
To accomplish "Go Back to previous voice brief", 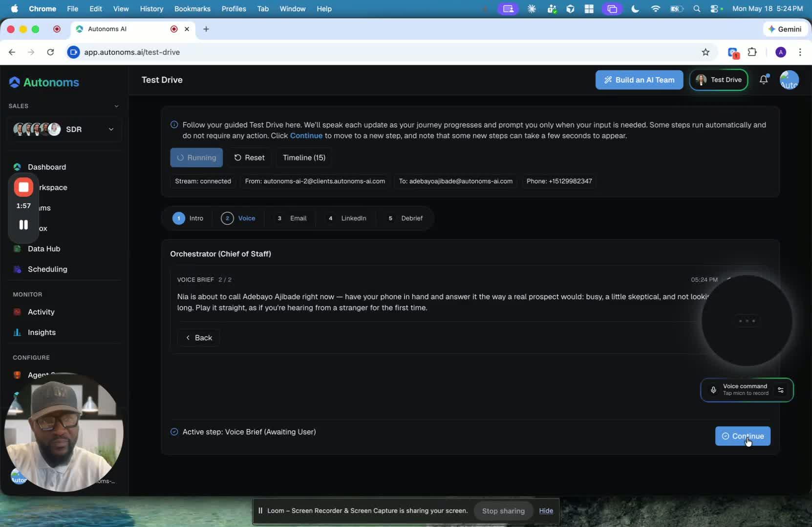I will [198, 338].
